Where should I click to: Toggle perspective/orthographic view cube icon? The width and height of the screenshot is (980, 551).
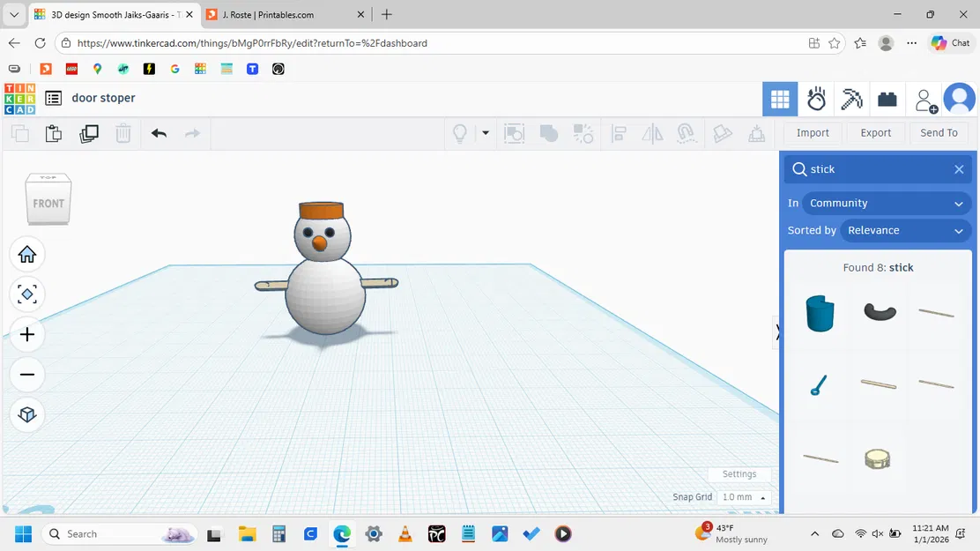(26, 414)
